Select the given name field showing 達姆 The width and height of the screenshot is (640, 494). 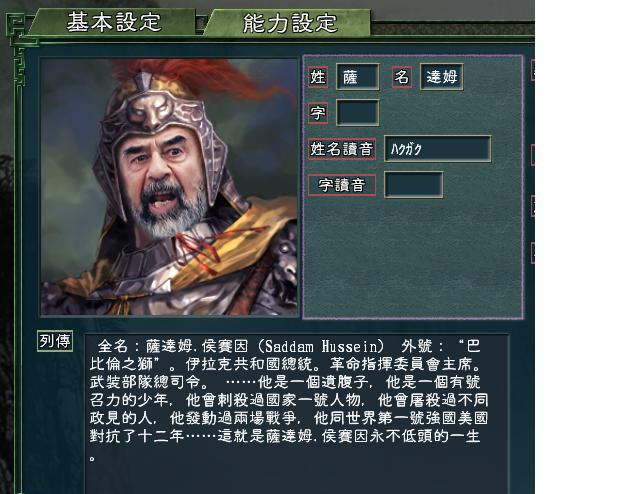click(x=442, y=76)
